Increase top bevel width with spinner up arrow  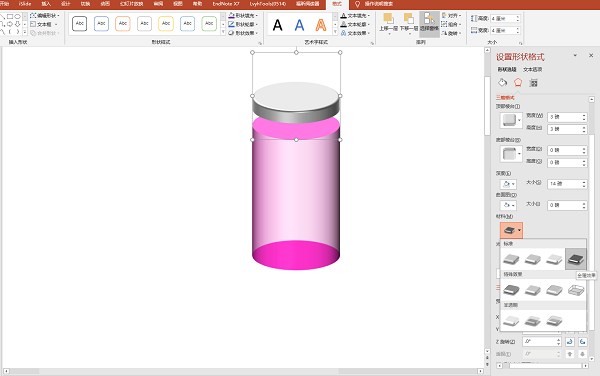coord(584,115)
